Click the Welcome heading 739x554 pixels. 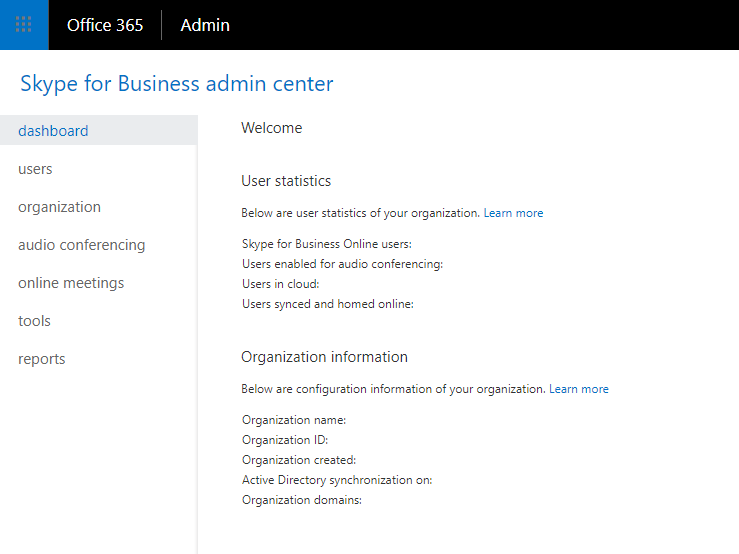click(271, 128)
